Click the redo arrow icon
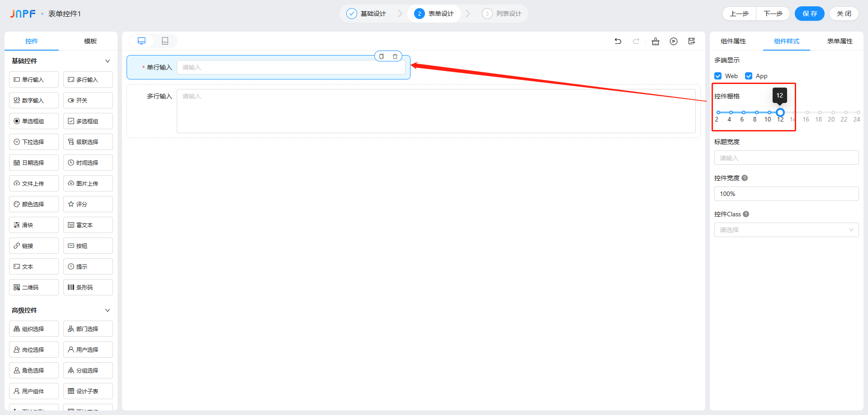The image size is (868, 415). pos(636,41)
